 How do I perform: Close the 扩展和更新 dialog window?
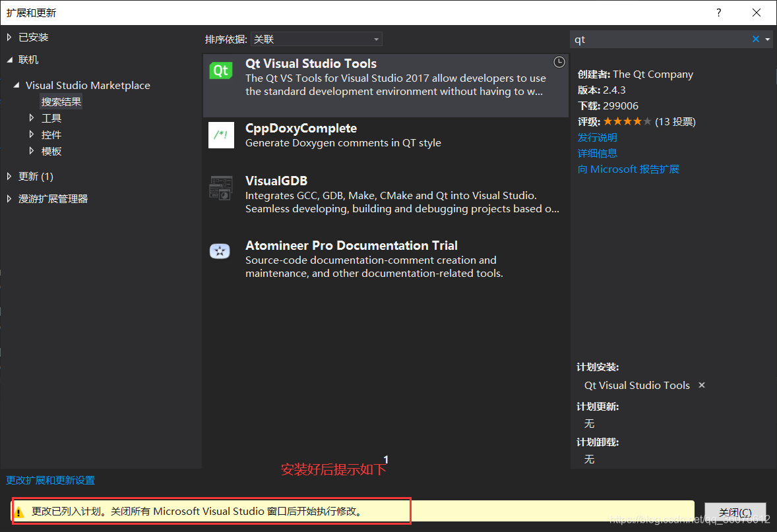click(x=756, y=13)
